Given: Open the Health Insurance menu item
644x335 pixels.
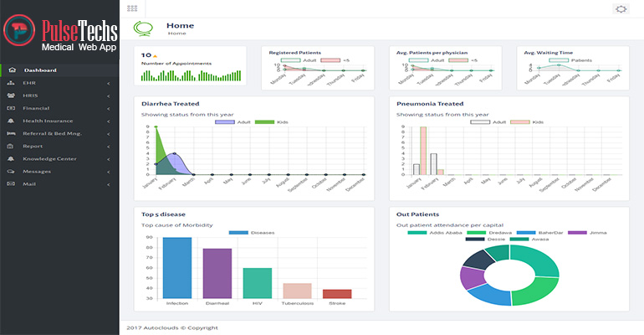Looking at the screenshot, I should (x=48, y=121).
